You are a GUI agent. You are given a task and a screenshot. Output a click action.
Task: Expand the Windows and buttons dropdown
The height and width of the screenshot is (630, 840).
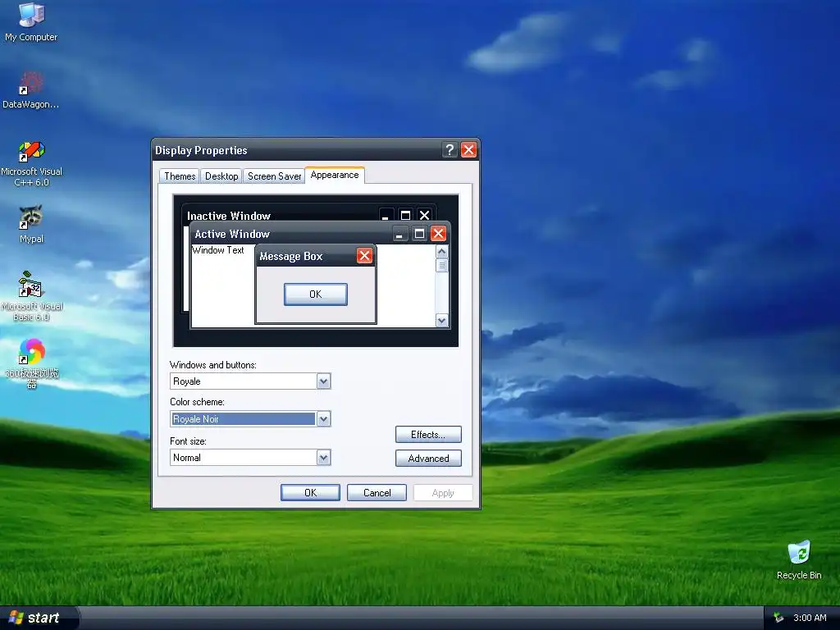coord(323,381)
